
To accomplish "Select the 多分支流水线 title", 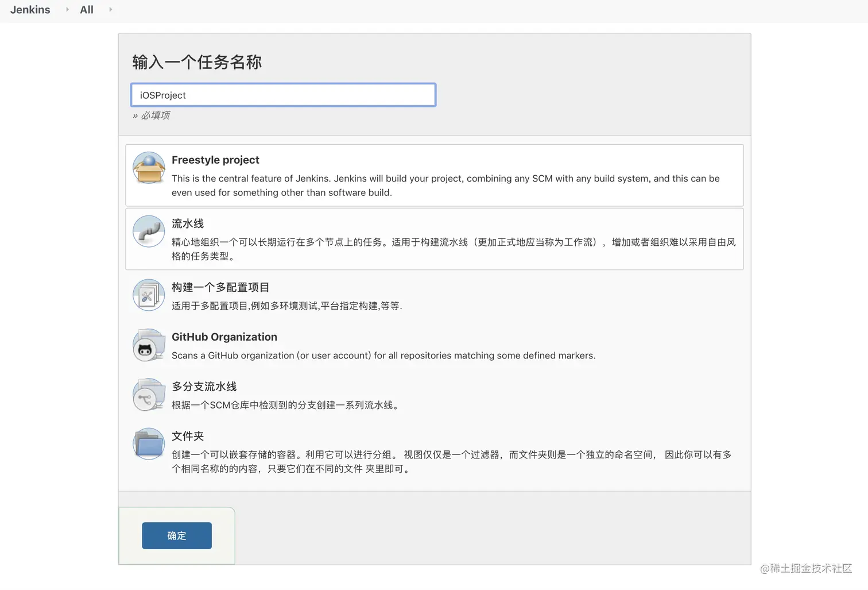I will [x=204, y=386].
